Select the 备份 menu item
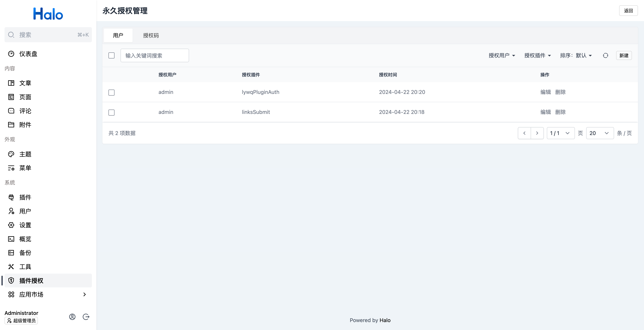 [x=48, y=253]
